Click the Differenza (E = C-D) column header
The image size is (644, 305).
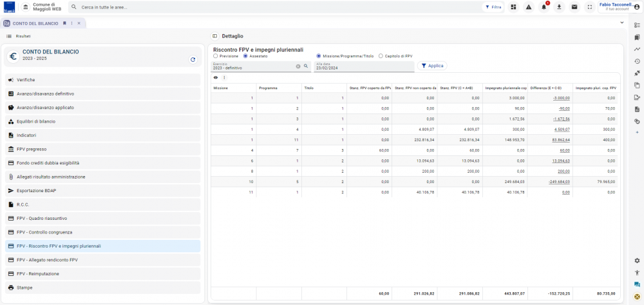[550, 88]
